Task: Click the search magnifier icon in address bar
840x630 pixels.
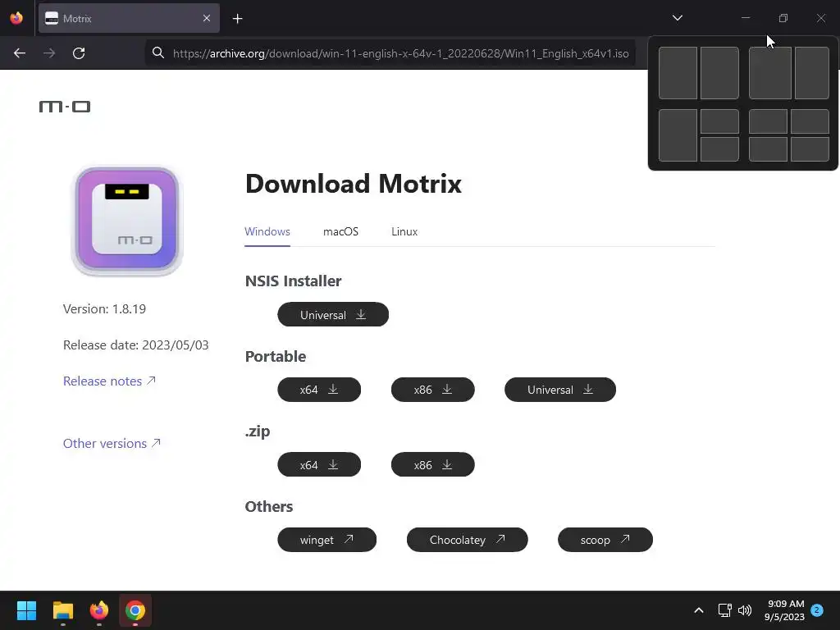Action: pyautogui.click(x=158, y=52)
